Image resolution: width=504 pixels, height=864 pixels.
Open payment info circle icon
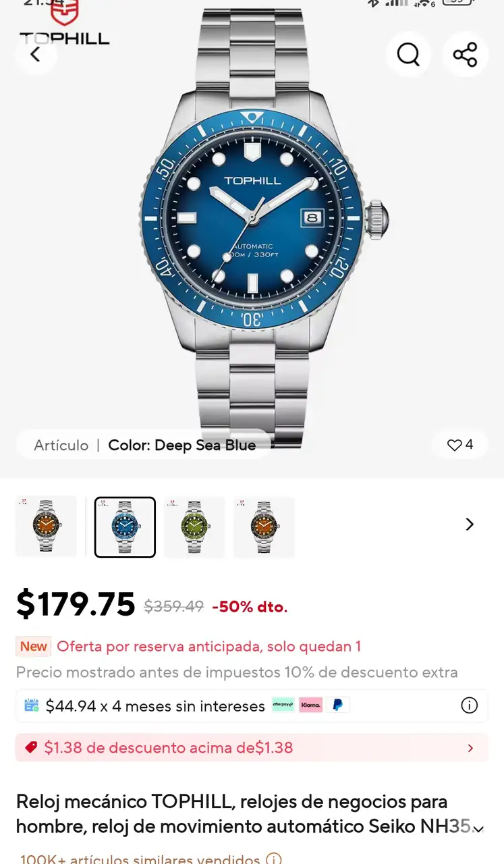[x=469, y=705]
